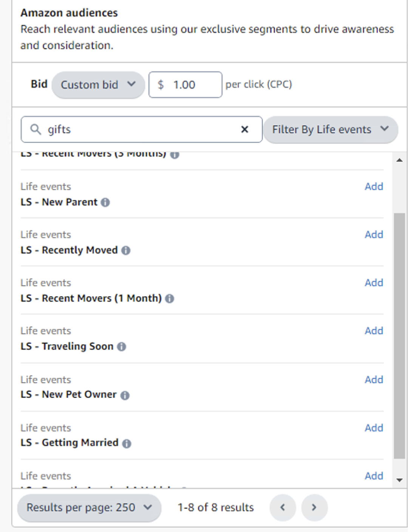
Task: Click the audience list scrollbar thumb
Action: click(399, 336)
